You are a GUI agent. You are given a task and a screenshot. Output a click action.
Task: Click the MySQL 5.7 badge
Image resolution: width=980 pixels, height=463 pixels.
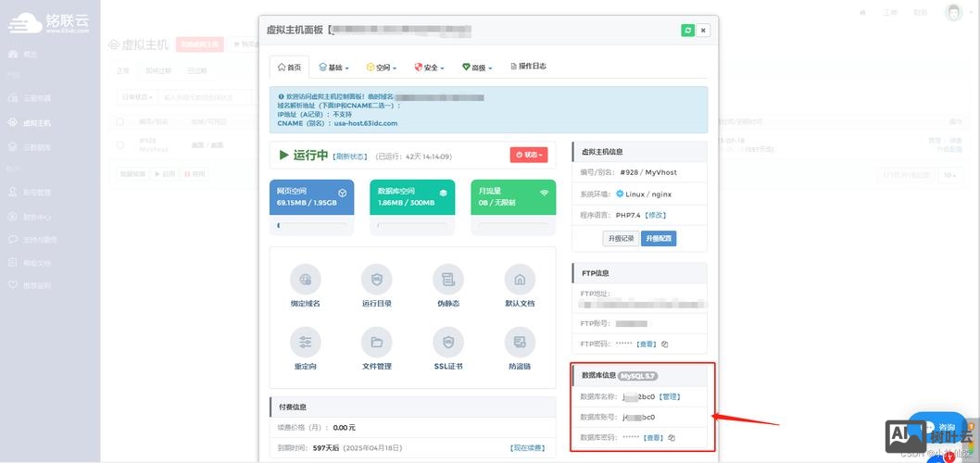pyautogui.click(x=638, y=376)
